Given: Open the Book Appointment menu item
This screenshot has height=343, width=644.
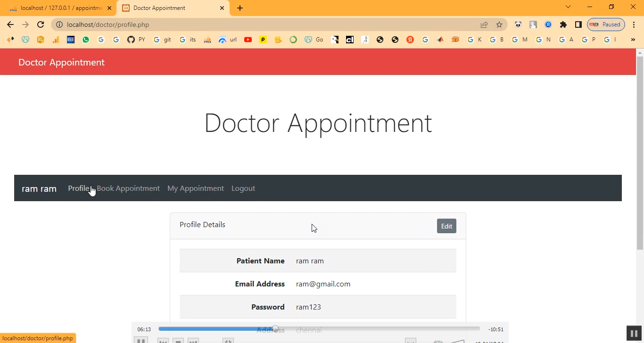Looking at the screenshot, I should pyautogui.click(x=128, y=188).
